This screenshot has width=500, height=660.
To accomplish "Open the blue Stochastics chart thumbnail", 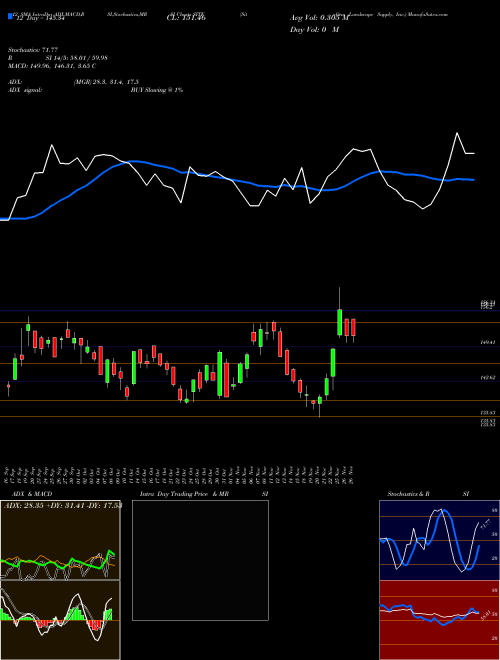I will [x=439, y=540].
